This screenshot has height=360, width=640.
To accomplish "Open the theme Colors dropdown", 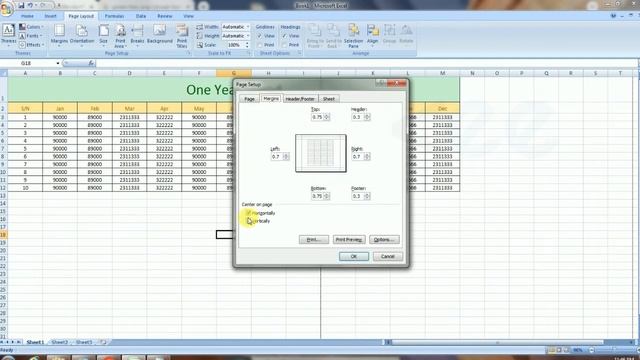I will tap(31, 27).
